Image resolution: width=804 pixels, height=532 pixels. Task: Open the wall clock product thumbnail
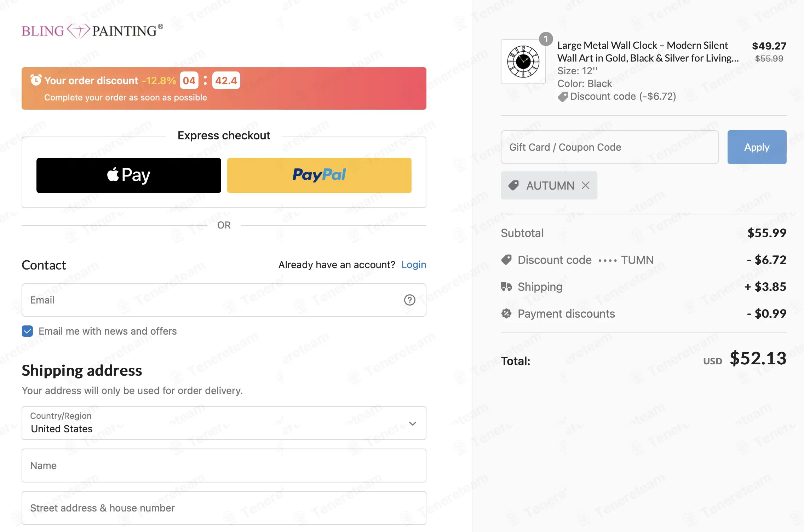(x=523, y=62)
